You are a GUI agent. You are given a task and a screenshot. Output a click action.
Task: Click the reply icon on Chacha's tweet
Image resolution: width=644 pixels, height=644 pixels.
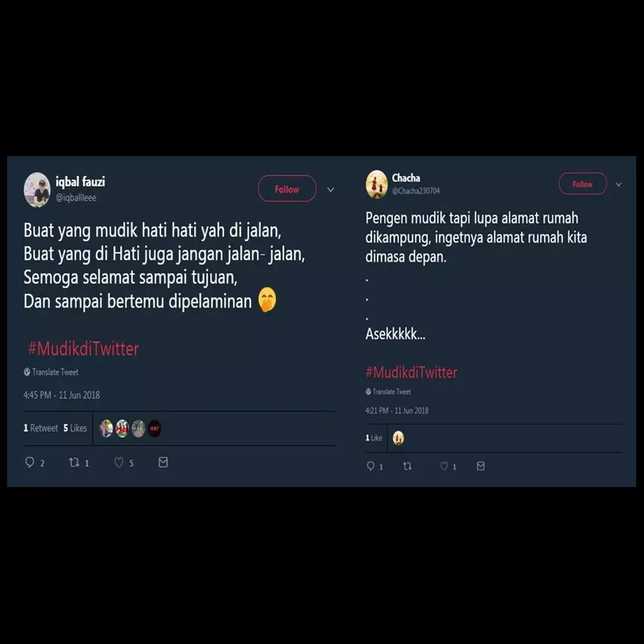[x=370, y=466]
